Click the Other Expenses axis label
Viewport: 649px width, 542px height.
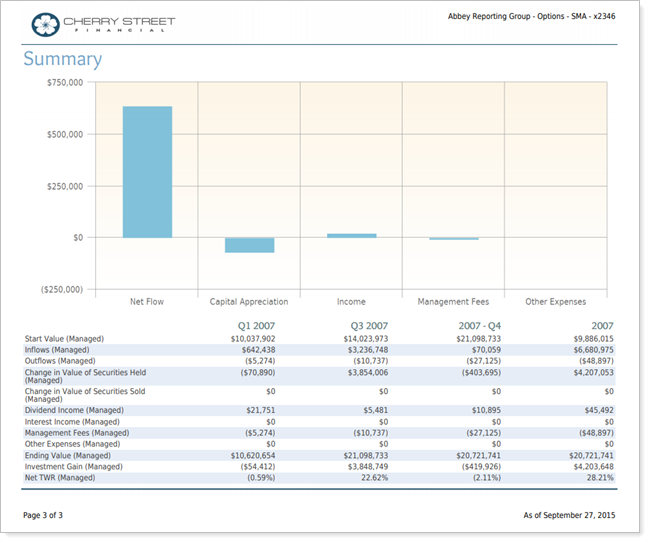[555, 301]
